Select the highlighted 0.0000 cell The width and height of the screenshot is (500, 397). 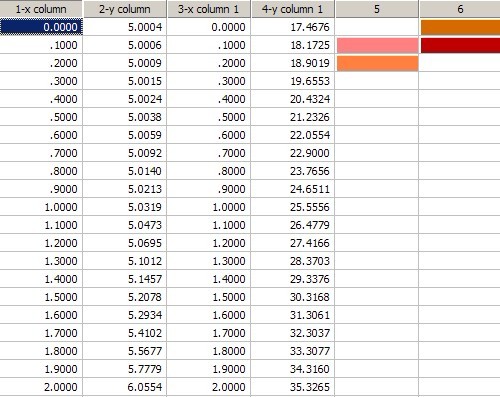click(41, 27)
